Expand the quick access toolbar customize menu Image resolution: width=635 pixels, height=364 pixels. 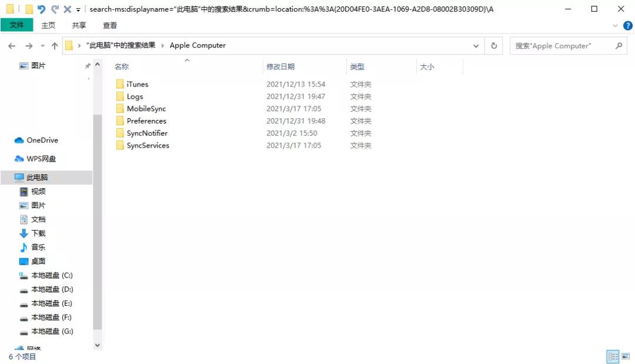click(x=78, y=9)
